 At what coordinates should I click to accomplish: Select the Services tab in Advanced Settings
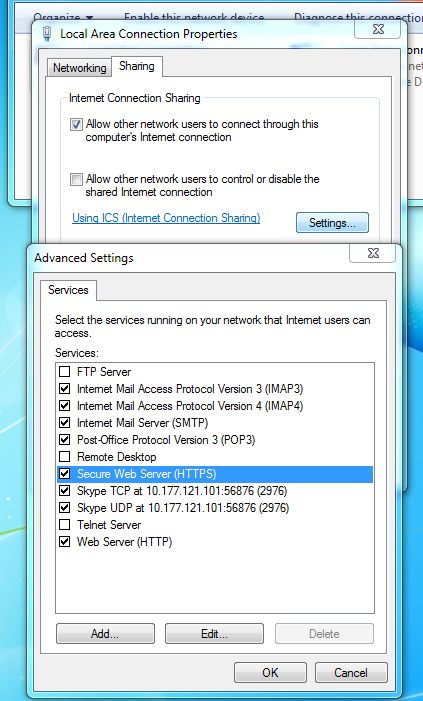pos(68,290)
